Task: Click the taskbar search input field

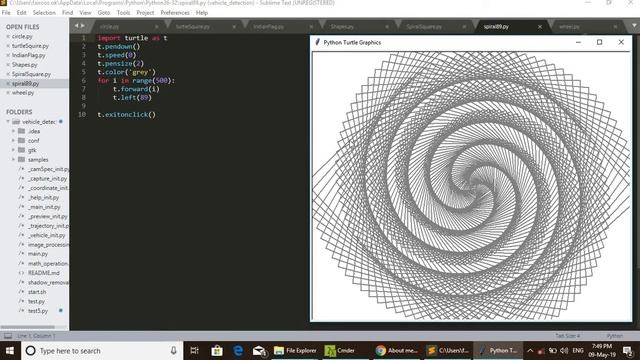Action: pyautogui.click(x=102, y=351)
